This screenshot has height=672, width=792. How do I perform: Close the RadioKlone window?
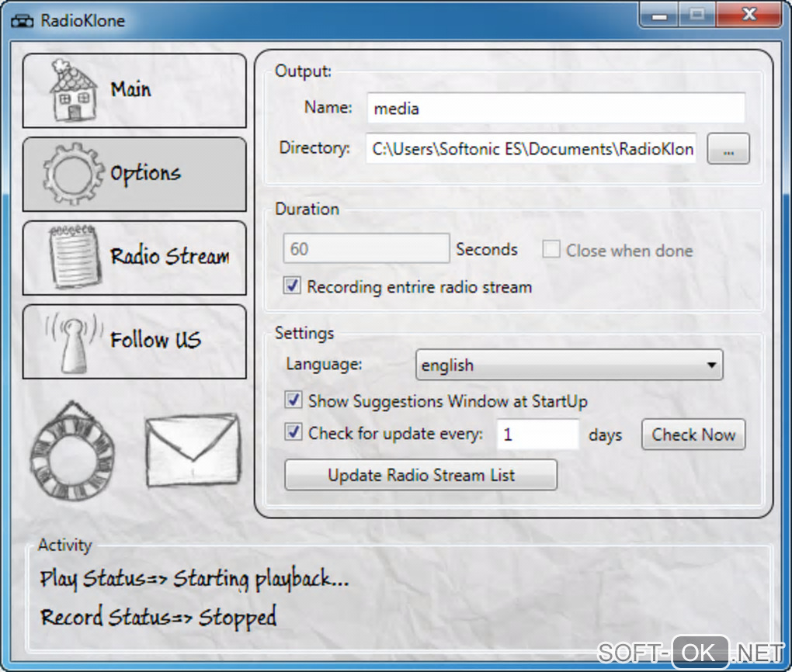click(x=749, y=14)
